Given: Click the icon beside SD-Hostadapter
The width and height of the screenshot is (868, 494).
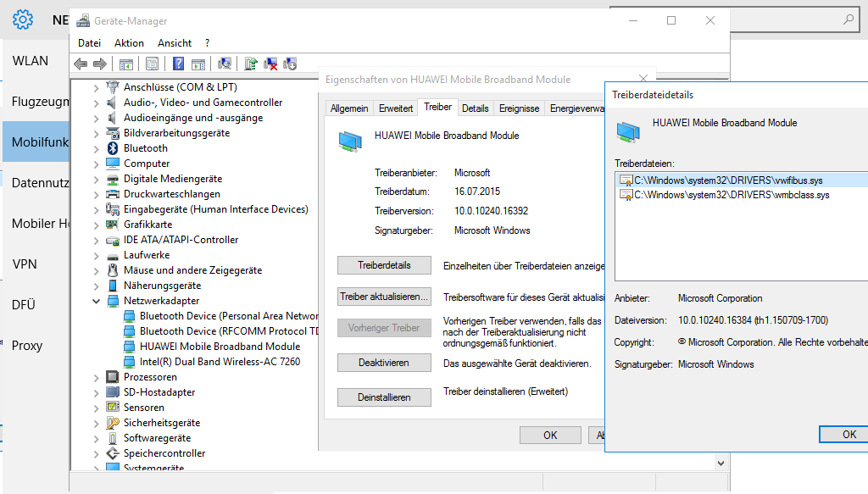Looking at the screenshot, I should click(x=113, y=392).
